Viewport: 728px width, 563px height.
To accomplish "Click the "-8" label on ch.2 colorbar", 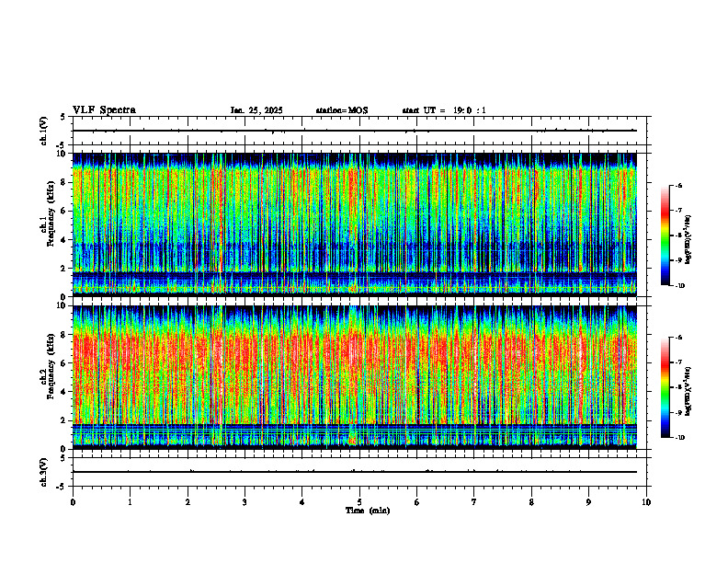I will pyautogui.click(x=679, y=387).
